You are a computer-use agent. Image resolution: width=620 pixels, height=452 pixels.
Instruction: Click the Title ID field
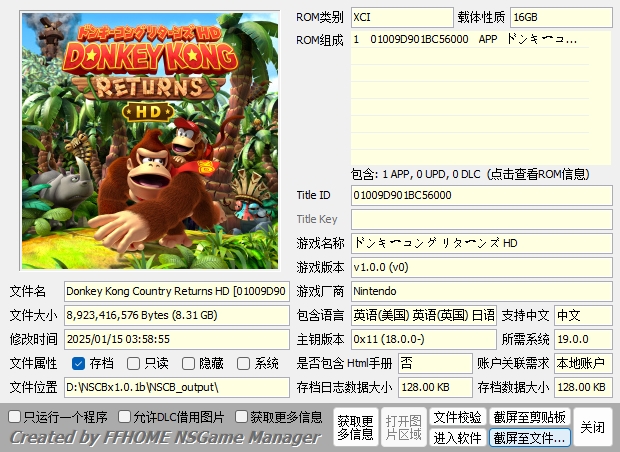click(x=480, y=195)
